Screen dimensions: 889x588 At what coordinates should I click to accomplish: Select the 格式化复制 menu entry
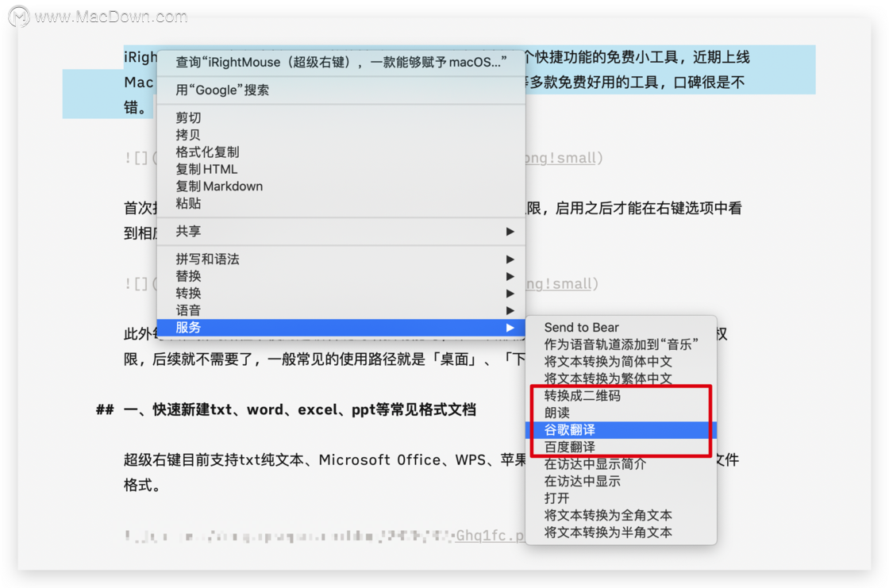pos(341,152)
